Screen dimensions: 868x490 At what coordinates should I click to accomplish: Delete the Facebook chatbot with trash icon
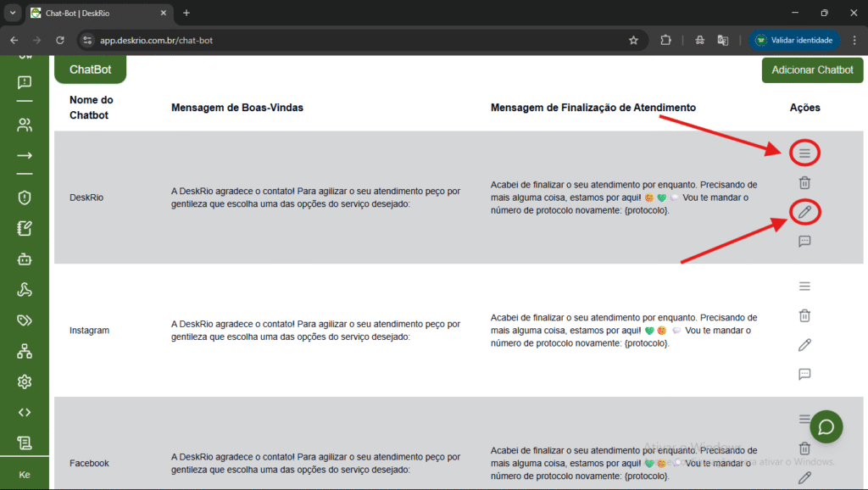804,448
